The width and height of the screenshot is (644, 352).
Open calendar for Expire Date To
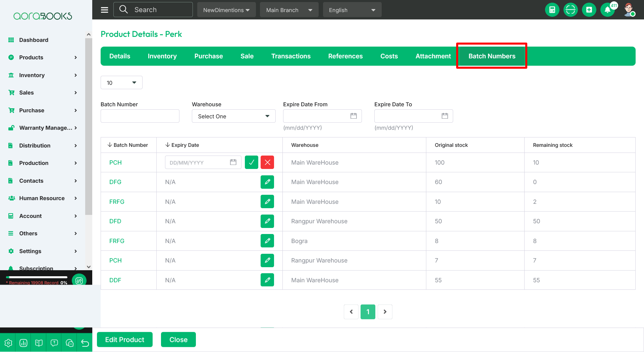coord(445,116)
